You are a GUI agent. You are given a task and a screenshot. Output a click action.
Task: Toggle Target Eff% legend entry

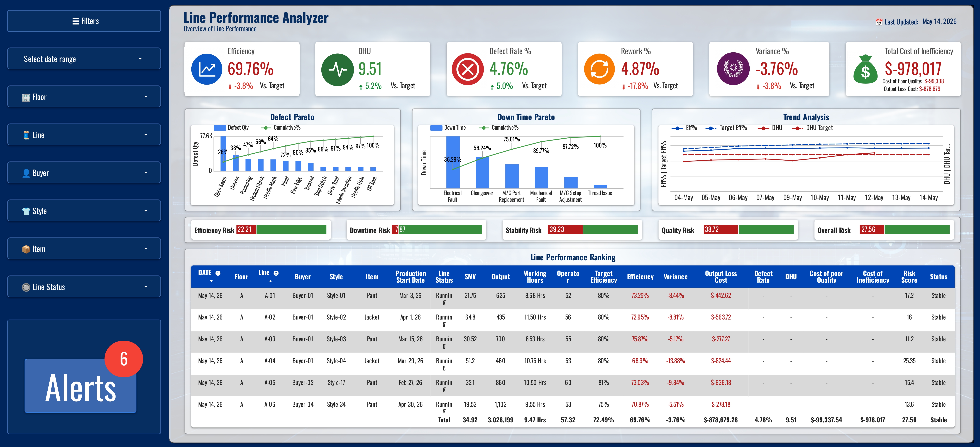(726, 128)
